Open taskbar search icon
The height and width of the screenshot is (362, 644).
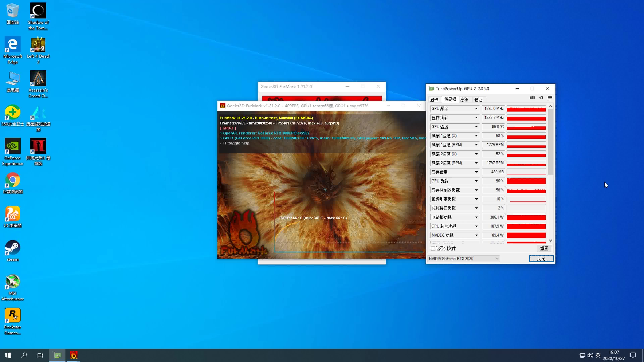pyautogui.click(x=24, y=355)
